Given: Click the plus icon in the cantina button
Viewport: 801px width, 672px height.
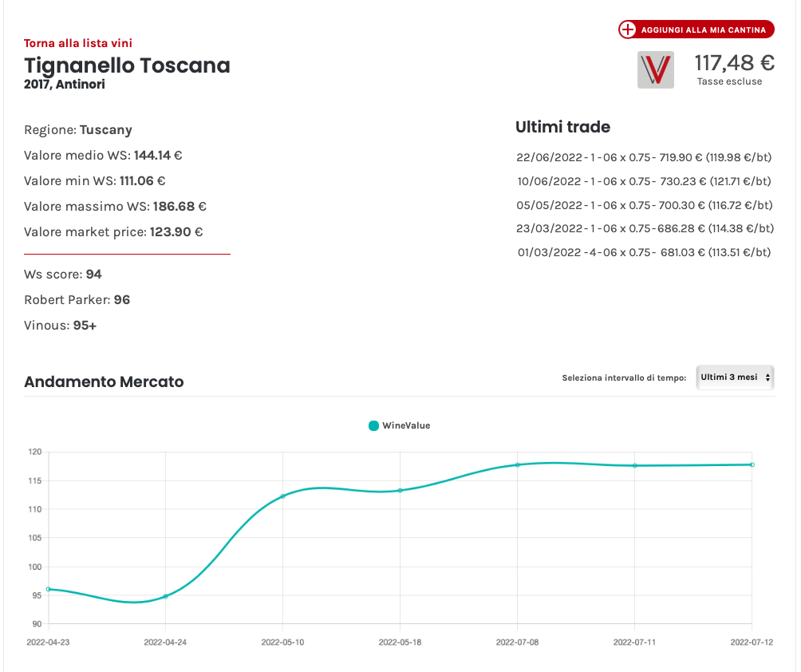Looking at the screenshot, I should pyautogui.click(x=627, y=30).
